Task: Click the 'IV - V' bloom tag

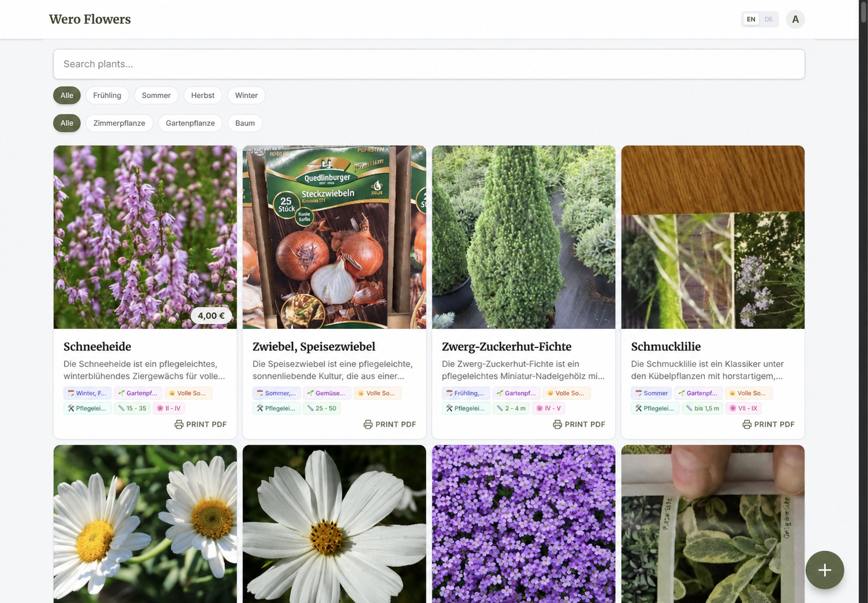Action: pos(548,408)
